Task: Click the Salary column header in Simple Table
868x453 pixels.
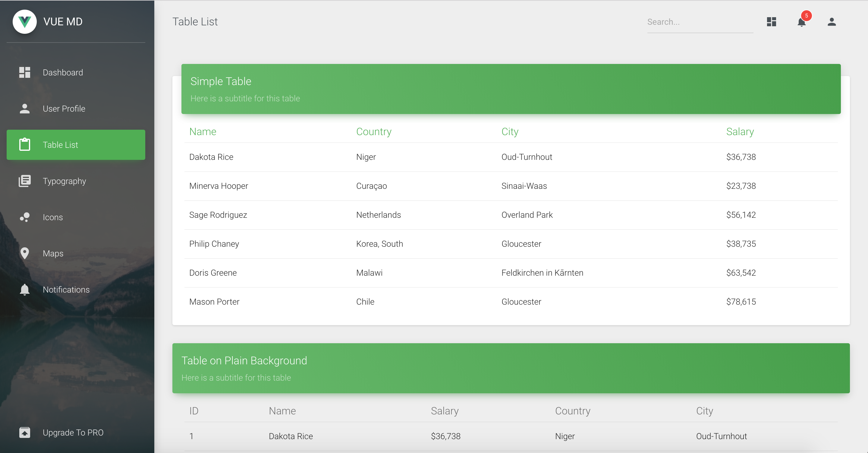Action: click(740, 131)
